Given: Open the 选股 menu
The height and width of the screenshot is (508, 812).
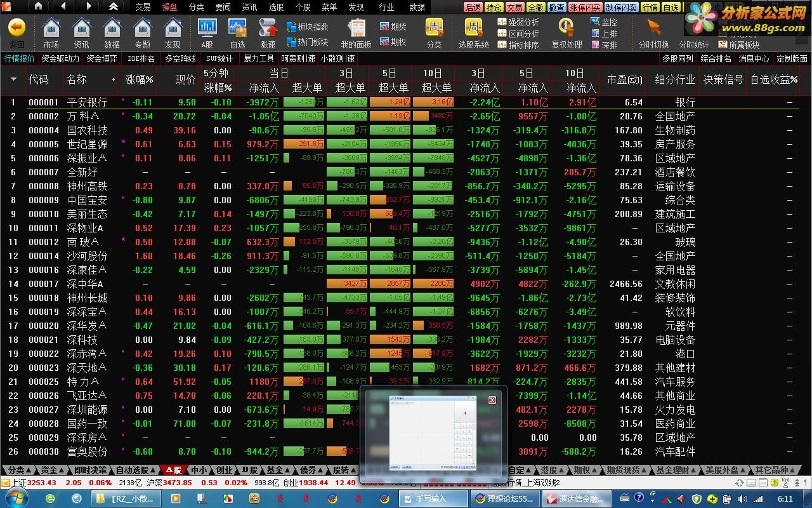Looking at the screenshot, I should tap(276, 7).
